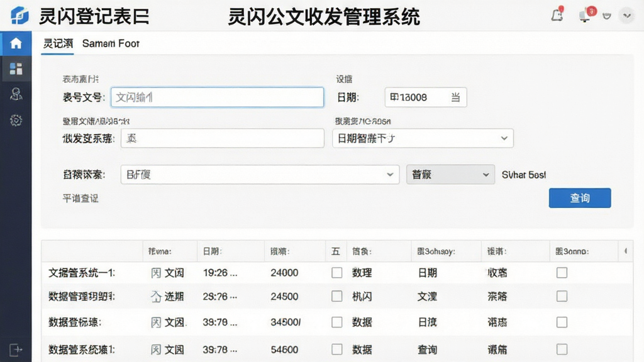Screen dimensions: 644x362
Task: Open messages icon with red badge
Action: click(x=587, y=15)
